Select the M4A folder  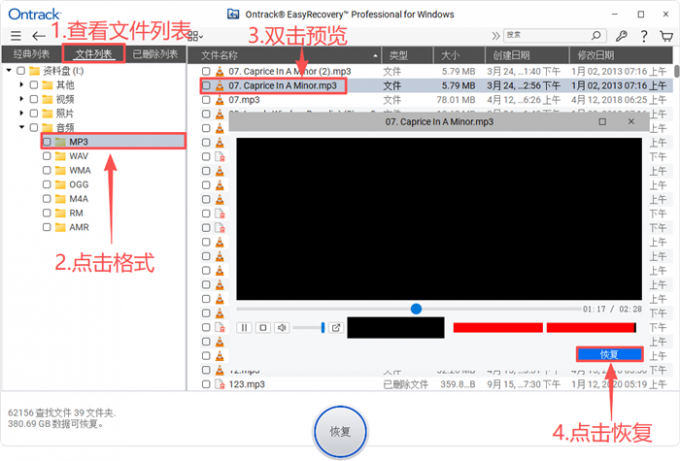[78, 199]
